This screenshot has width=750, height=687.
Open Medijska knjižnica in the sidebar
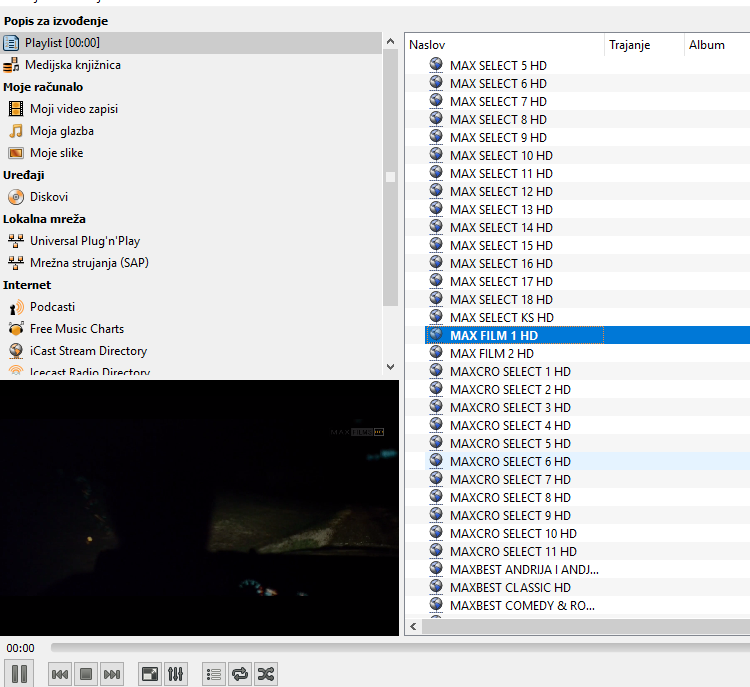point(72,65)
